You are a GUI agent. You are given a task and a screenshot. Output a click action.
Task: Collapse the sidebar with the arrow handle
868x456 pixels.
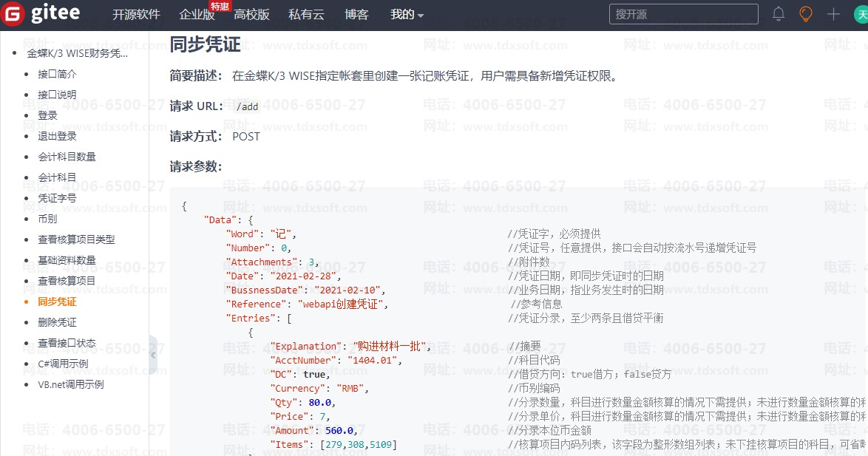coord(153,355)
